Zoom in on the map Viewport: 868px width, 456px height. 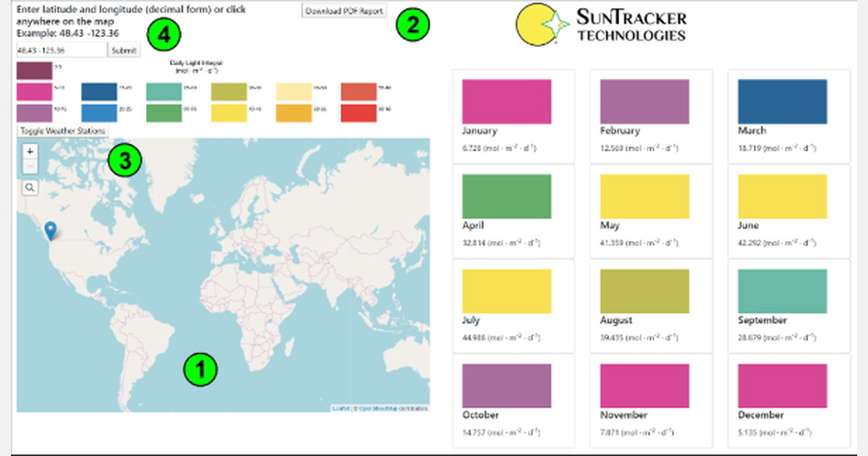point(29,151)
